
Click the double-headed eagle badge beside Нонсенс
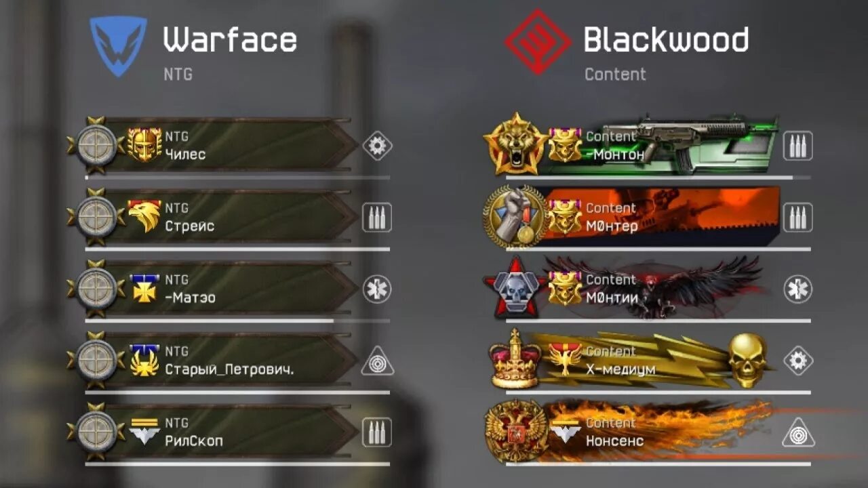(x=516, y=431)
